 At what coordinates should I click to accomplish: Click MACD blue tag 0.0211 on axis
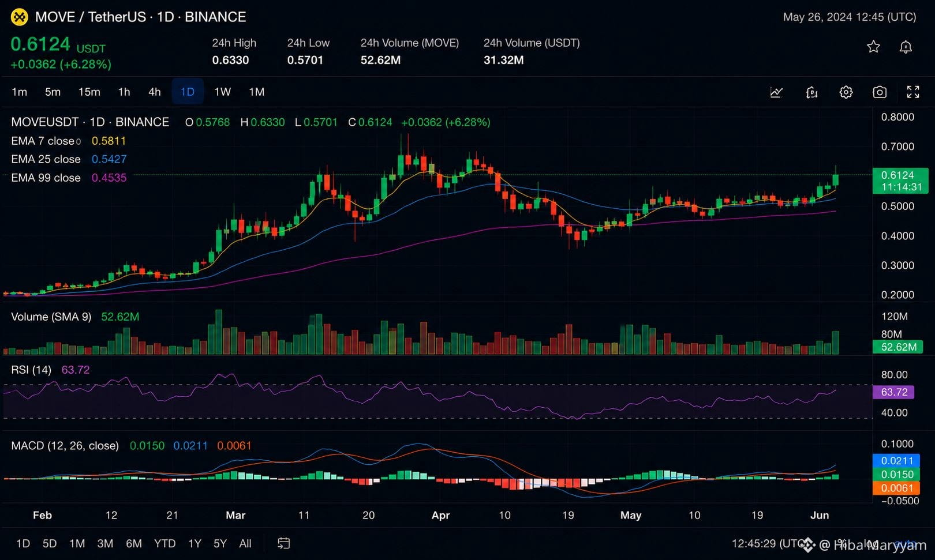point(896,461)
